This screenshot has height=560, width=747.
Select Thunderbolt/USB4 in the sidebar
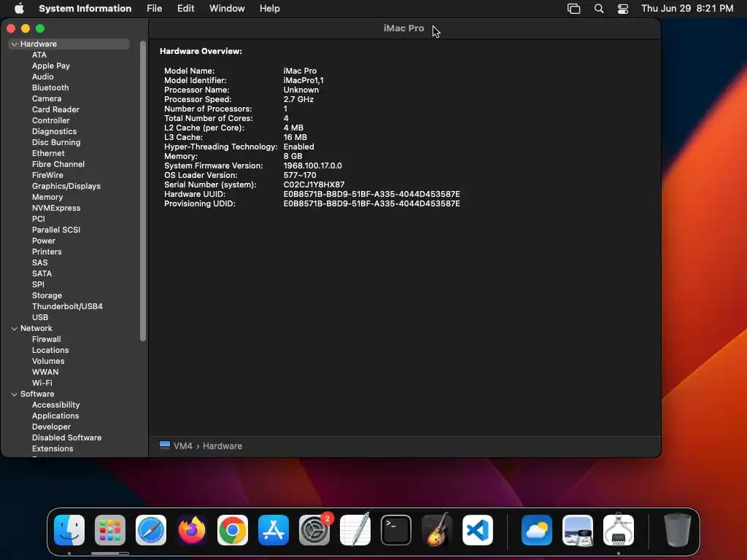(x=67, y=307)
